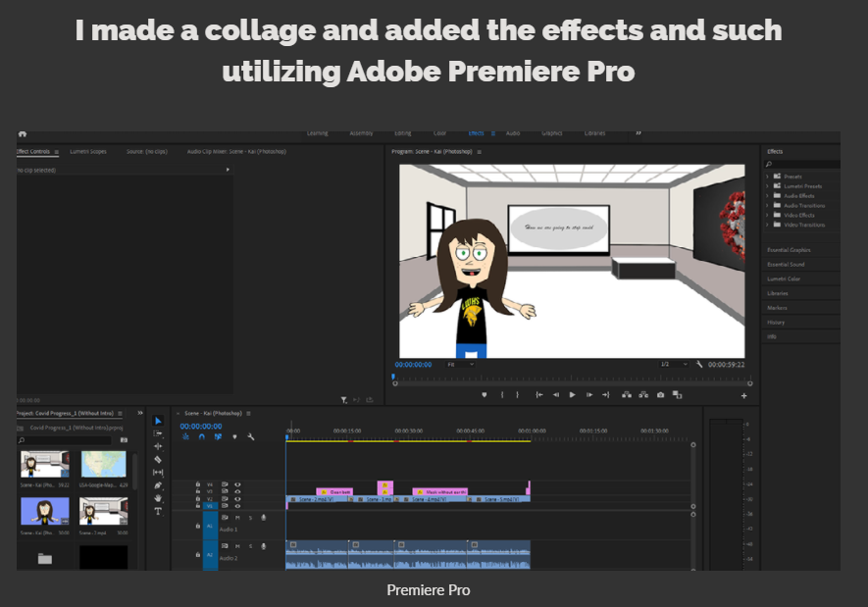Screen dimensions: 868x607
Task: Click the Extract button
Action: point(643,395)
